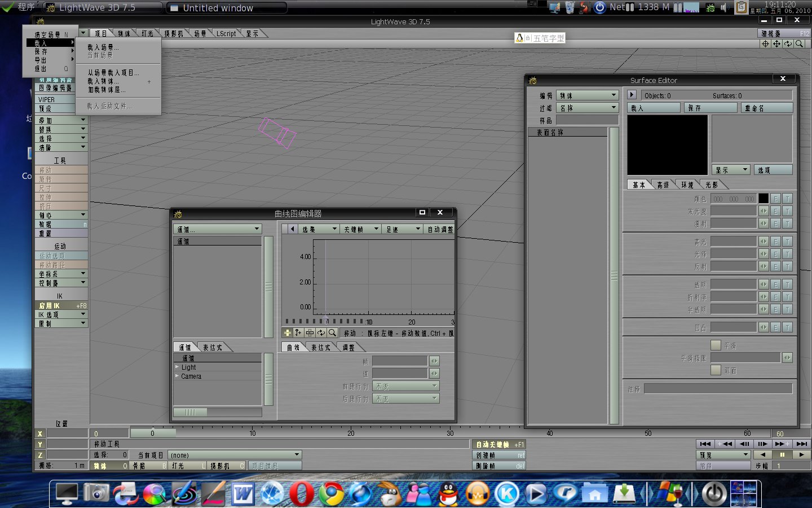Click the viewport zoom magnifier icon top right
The width and height of the screenshot is (812, 508).
[x=799, y=43]
